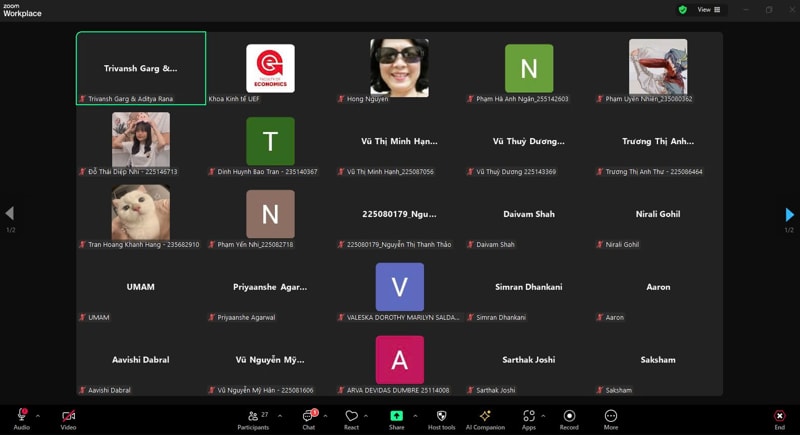Open the View layout menu

point(708,9)
